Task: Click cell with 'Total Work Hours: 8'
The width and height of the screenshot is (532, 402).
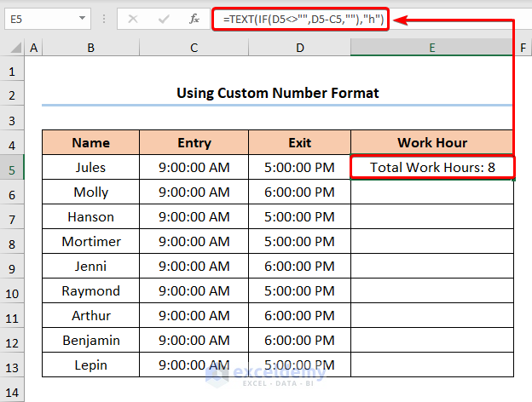Action: [x=432, y=167]
